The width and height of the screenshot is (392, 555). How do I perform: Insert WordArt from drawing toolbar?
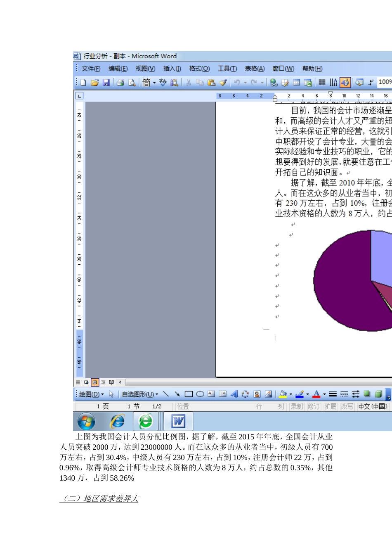[x=234, y=394]
